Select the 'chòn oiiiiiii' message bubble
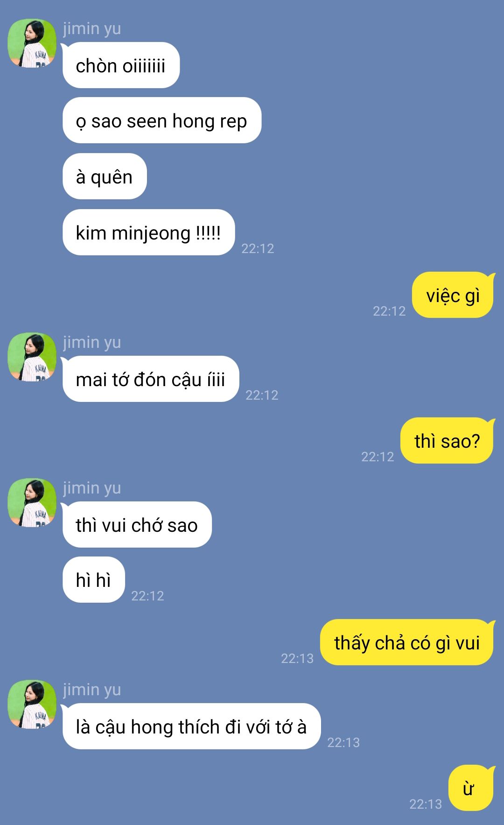 pyautogui.click(x=121, y=65)
